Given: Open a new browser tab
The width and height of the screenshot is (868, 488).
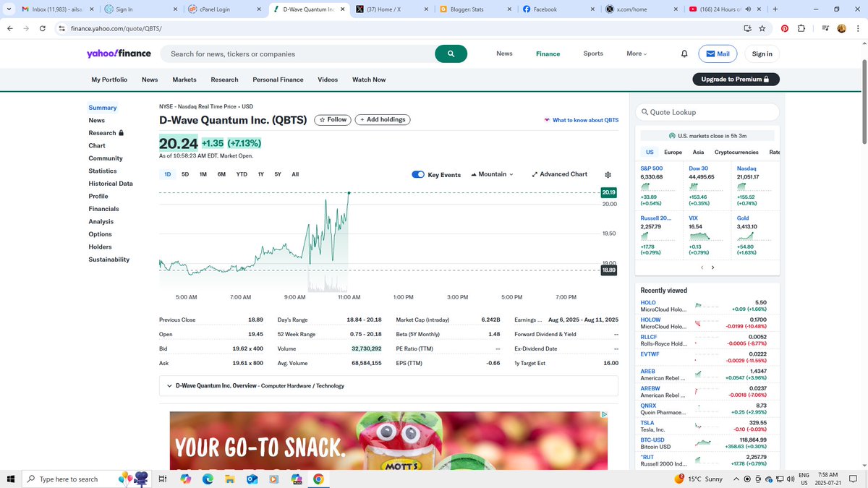Looking at the screenshot, I should coord(775,9).
